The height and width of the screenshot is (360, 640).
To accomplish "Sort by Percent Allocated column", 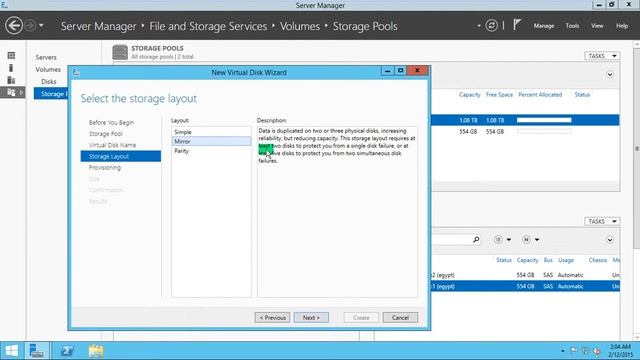I will [540, 95].
